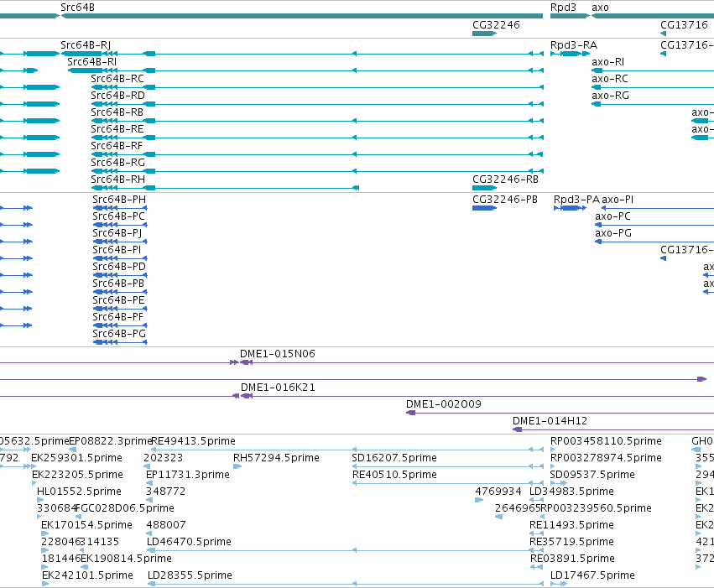Viewport: 714px width, 588px height.
Task: Open the axo gene feature
Action: point(653,16)
